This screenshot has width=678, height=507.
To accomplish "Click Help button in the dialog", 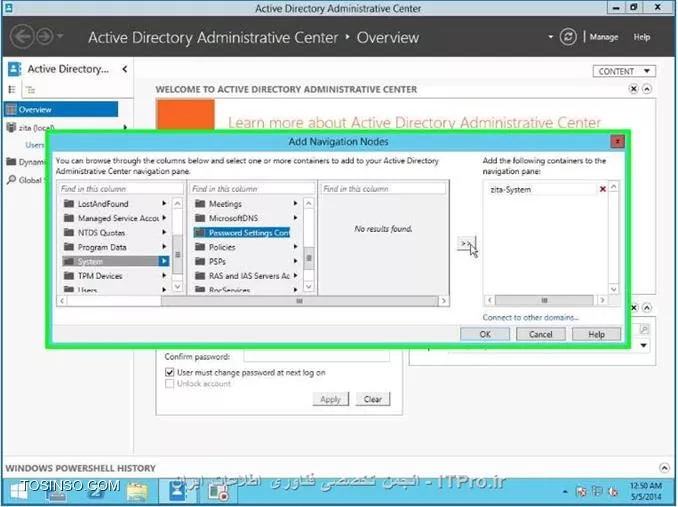I will 596,334.
